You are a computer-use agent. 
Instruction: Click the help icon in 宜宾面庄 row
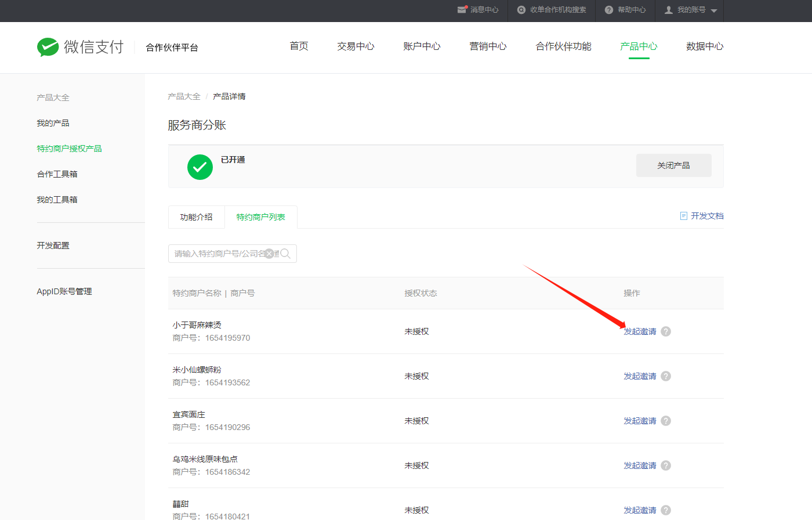click(666, 421)
